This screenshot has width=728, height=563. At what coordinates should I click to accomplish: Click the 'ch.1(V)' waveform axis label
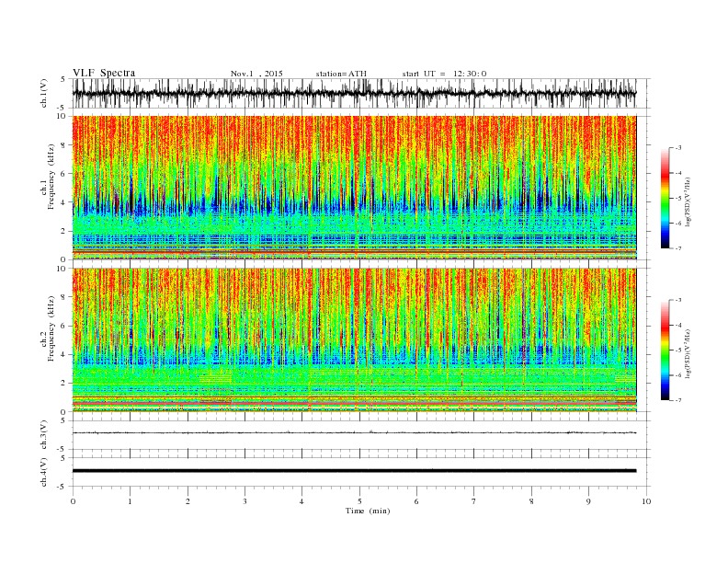coord(44,93)
